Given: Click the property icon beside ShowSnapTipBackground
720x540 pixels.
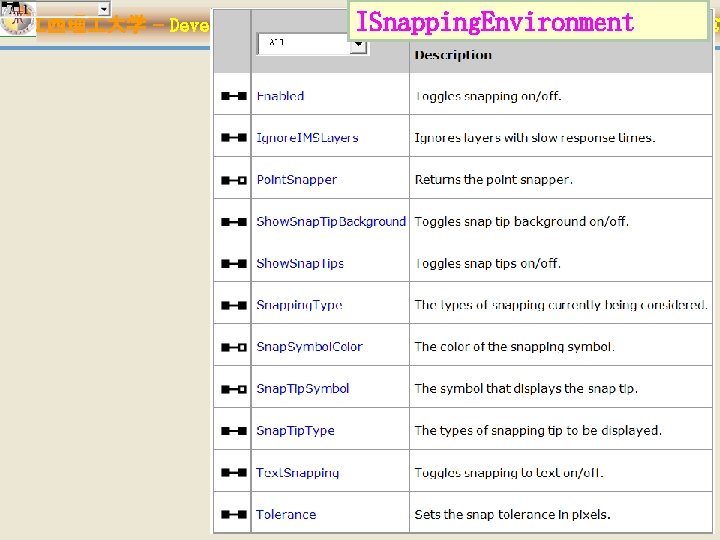Looking at the screenshot, I should pos(234,222).
